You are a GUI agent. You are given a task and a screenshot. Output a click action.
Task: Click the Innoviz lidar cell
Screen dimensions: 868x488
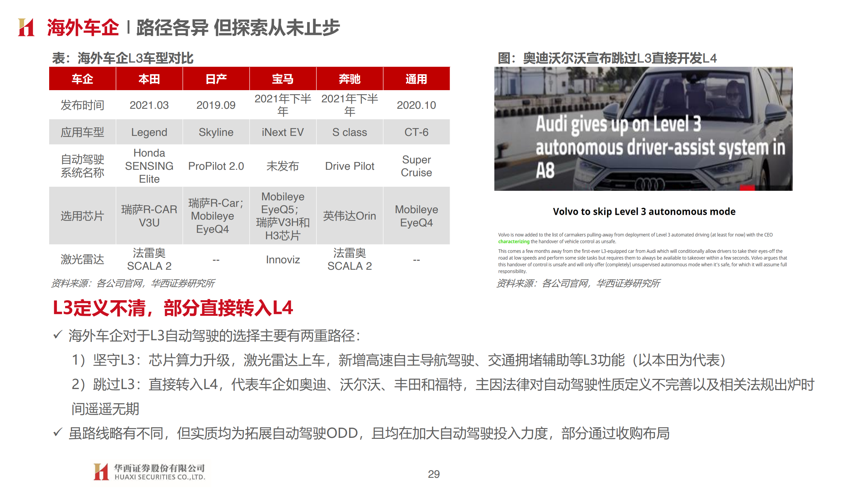tap(283, 259)
